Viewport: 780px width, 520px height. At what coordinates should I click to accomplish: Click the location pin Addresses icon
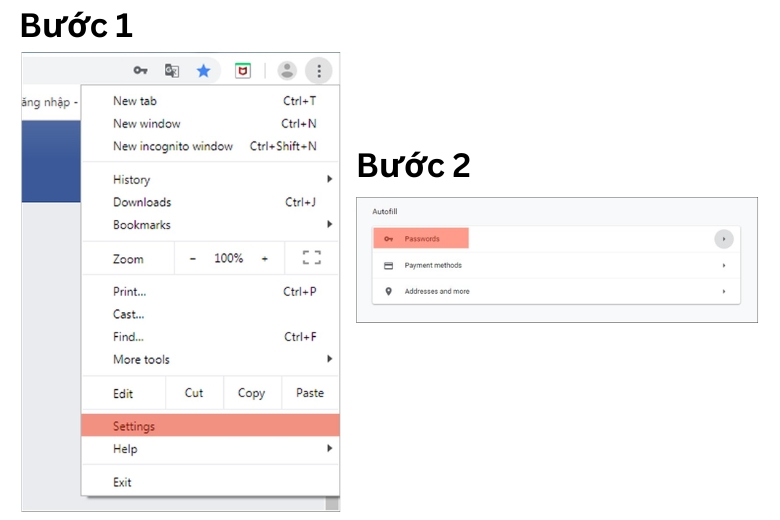[389, 292]
